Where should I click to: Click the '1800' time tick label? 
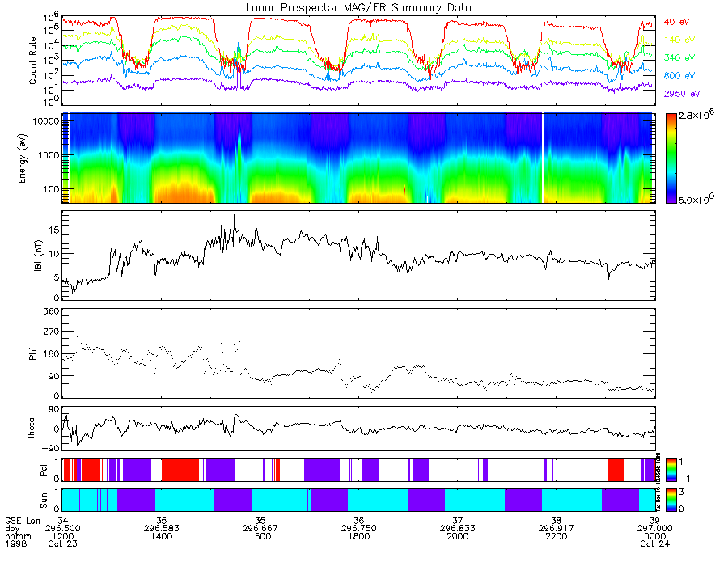tap(359, 536)
